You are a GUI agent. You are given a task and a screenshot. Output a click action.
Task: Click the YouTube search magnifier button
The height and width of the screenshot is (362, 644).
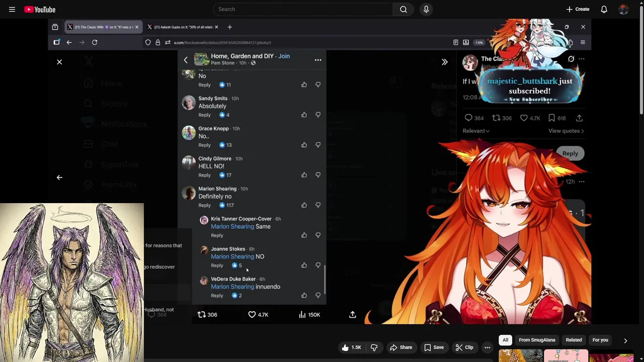click(x=404, y=9)
